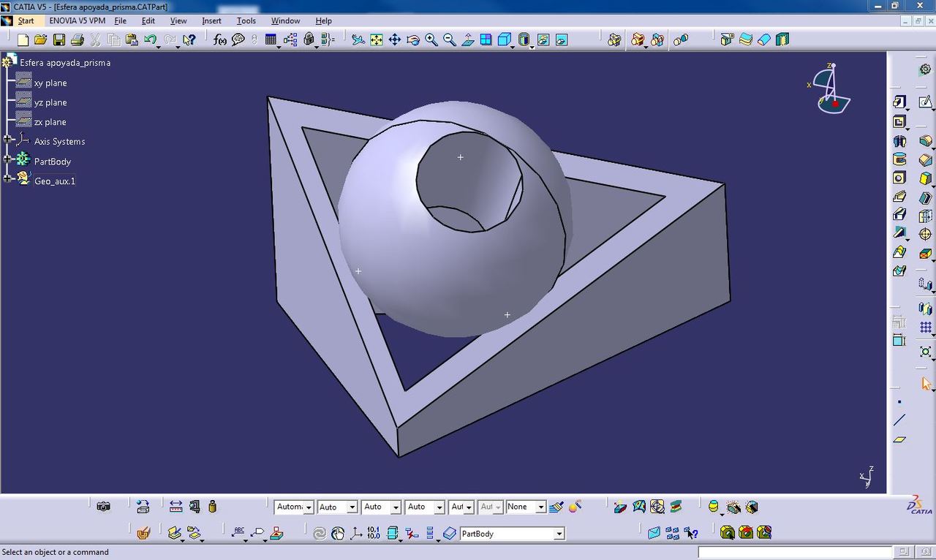Click the Rectangular Pattern icon
936x560 pixels.
pyautogui.click(x=926, y=327)
